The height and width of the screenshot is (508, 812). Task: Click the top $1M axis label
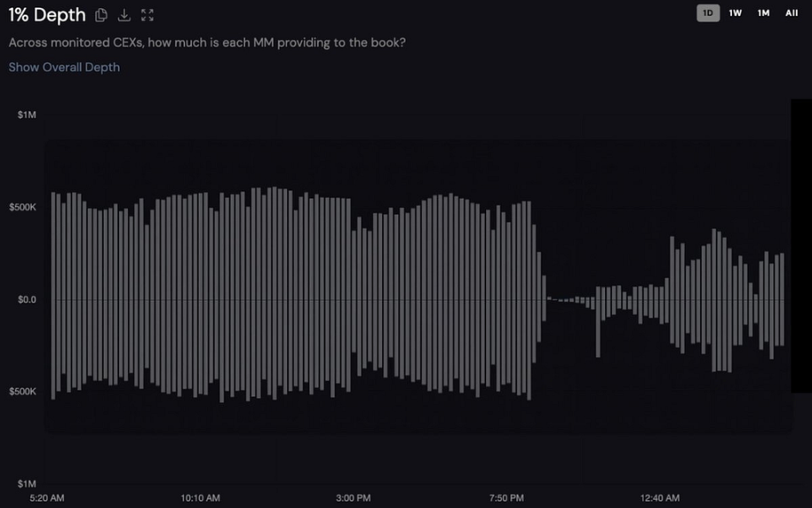(26, 115)
